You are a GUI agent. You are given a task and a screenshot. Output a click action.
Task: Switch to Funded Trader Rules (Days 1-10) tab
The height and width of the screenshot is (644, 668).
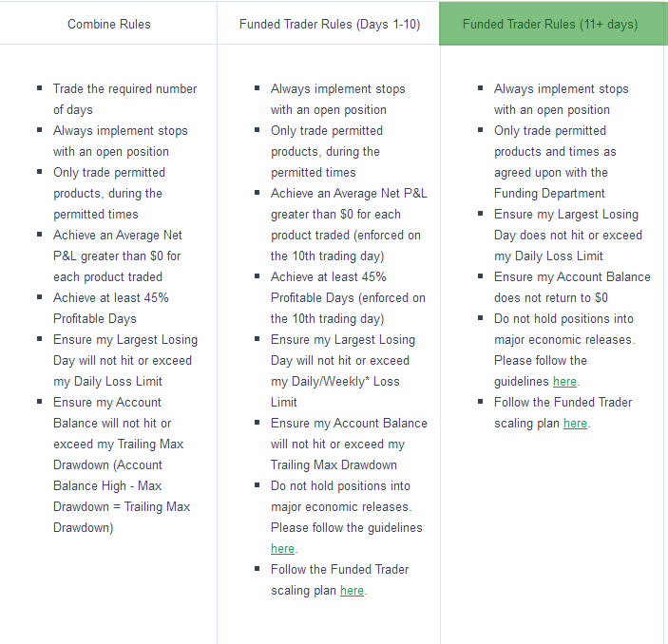coord(330,24)
